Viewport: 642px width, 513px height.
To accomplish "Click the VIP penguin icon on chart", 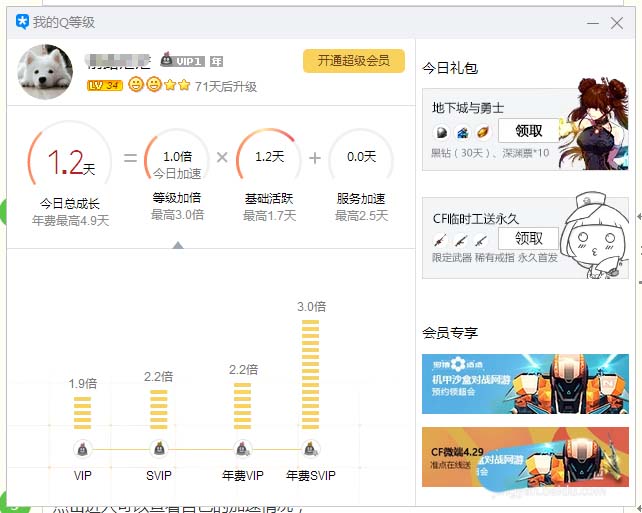I will [82, 449].
